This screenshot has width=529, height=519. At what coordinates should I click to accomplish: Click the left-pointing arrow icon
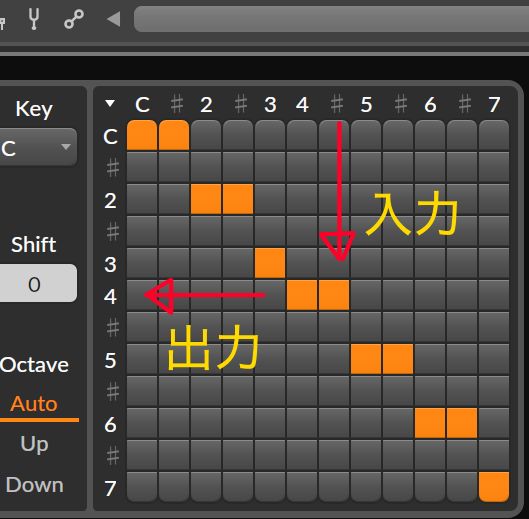(113, 19)
